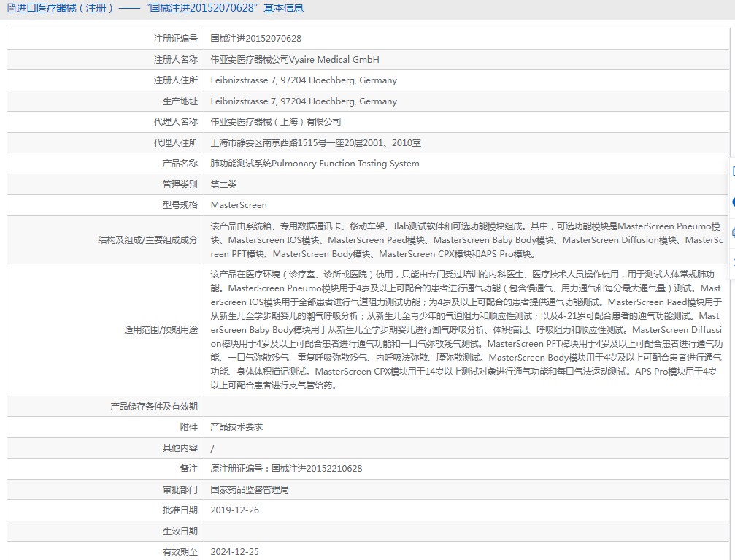This screenshot has height=560, width=735.
Task: Select the "产品名称" label
Action: (x=180, y=164)
